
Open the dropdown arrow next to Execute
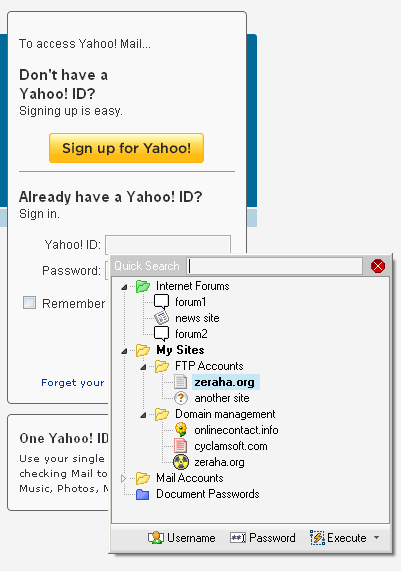[377, 537]
